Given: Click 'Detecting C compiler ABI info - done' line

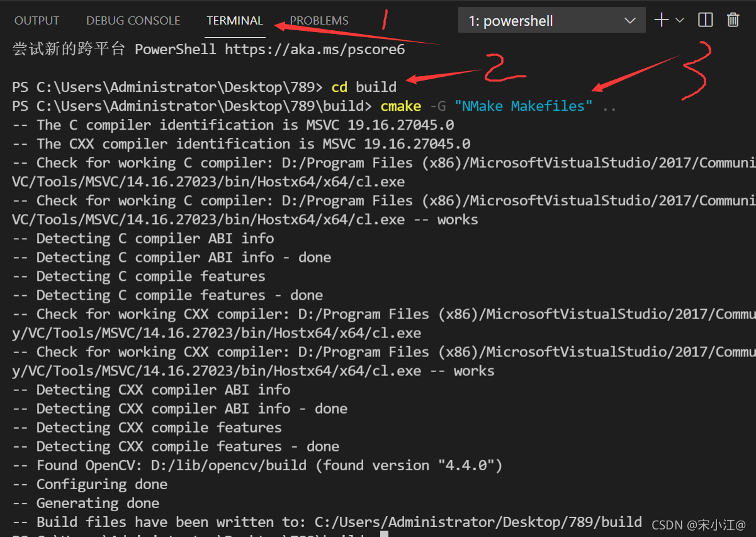Looking at the screenshot, I should (x=171, y=257).
